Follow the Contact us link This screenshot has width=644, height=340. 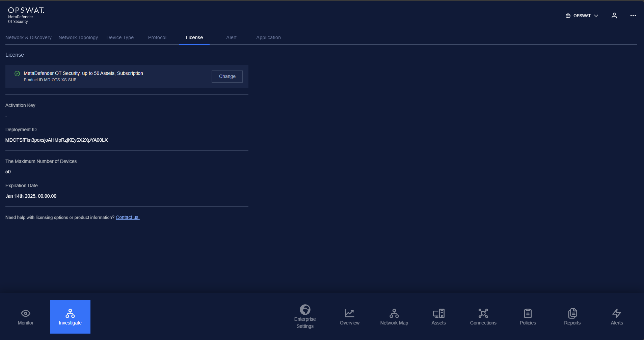[128, 217]
